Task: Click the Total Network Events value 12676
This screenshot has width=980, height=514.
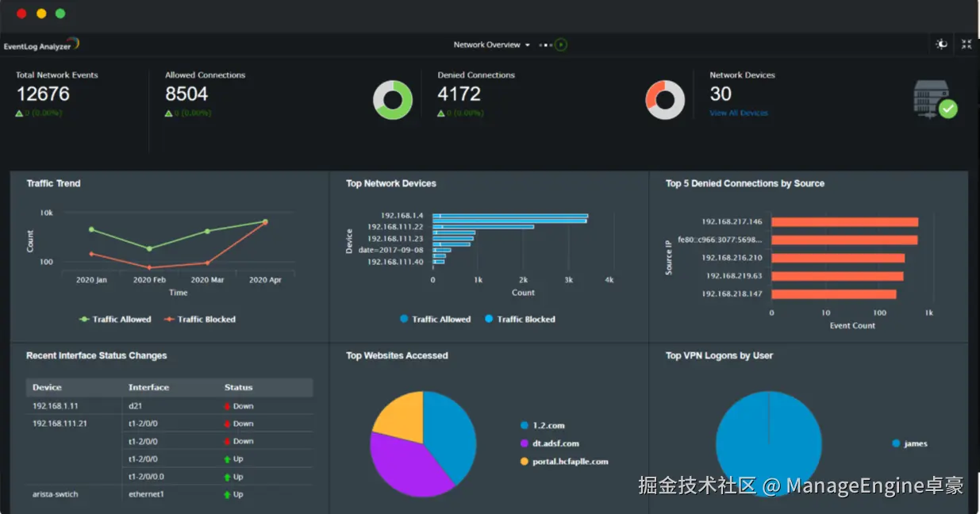Action: coord(43,94)
